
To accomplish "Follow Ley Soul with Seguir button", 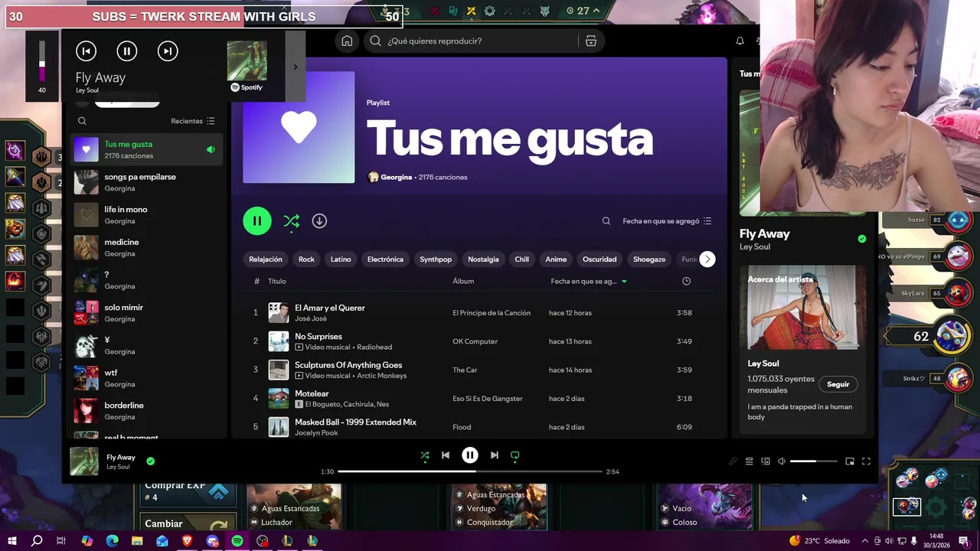I will tap(838, 384).
